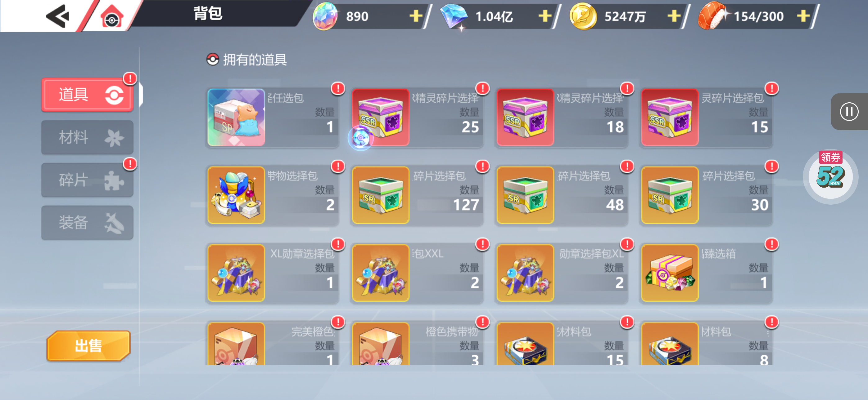Add gold coins with the plus icon
Screen dimensions: 868x400
coord(674,16)
